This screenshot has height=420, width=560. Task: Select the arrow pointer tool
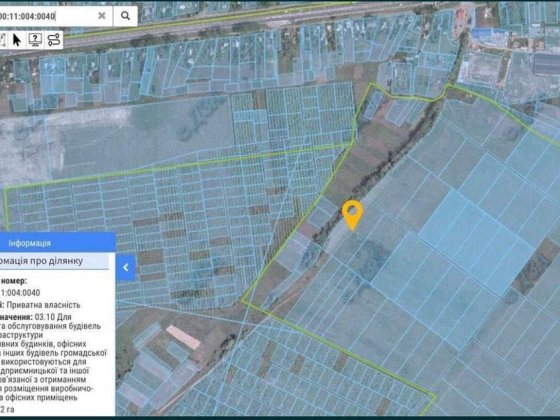[16, 40]
